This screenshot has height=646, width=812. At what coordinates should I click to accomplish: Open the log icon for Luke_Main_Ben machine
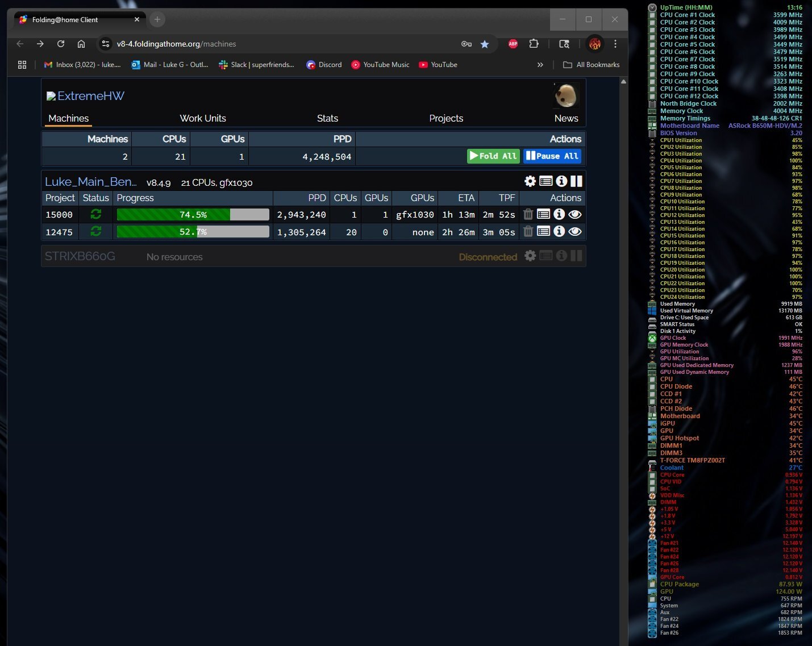click(x=546, y=181)
